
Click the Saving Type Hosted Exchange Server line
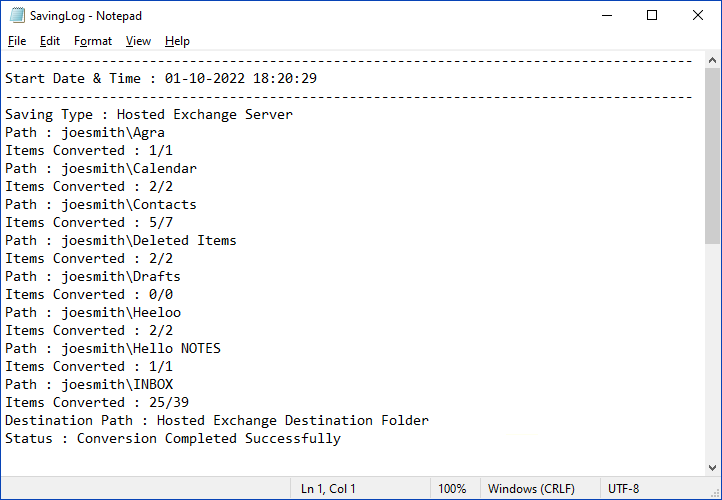149,114
